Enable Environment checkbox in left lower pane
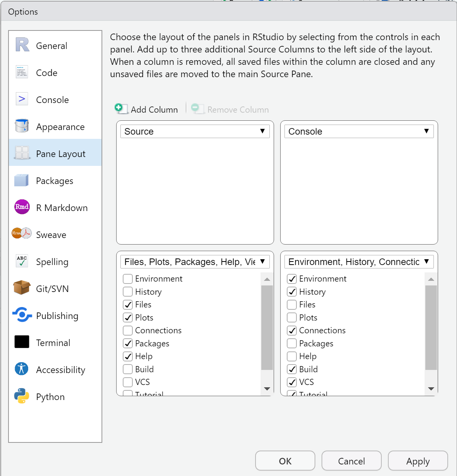The height and width of the screenshot is (476, 457). click(128, 279)
